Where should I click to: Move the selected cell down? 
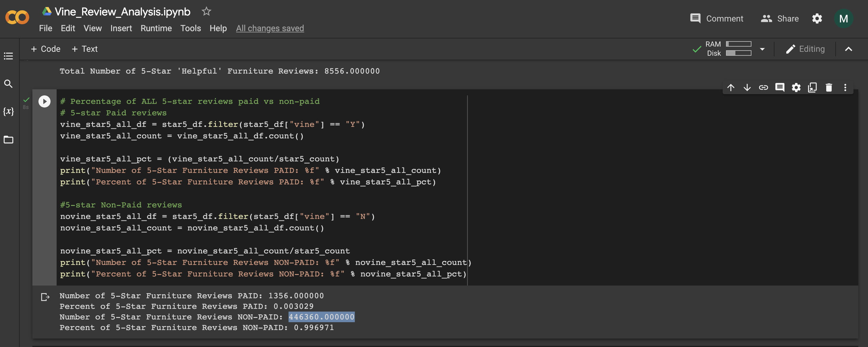748,87
